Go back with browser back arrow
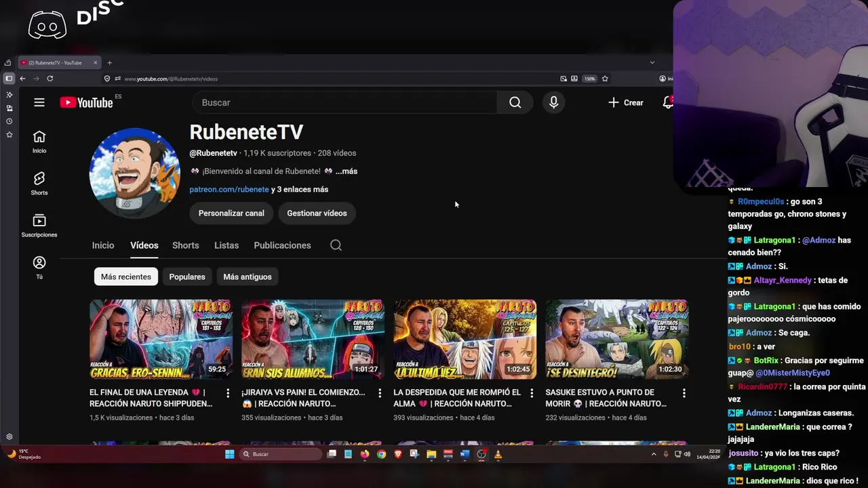 pyautogui.click(x=22, y=79)
